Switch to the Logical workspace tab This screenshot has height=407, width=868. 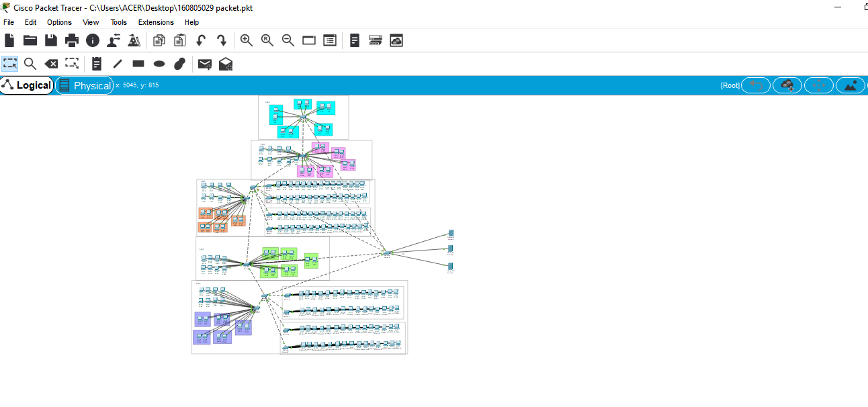click(x=27, y=85)
